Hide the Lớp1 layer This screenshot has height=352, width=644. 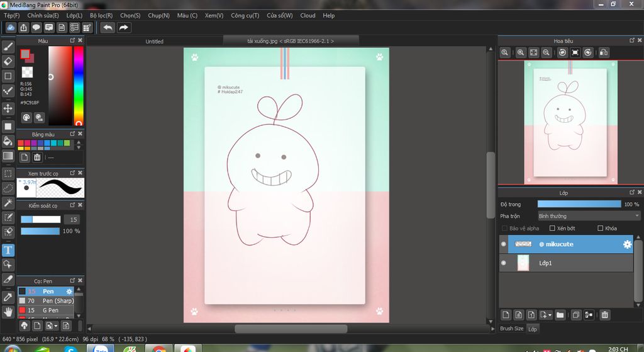point(503,263)
